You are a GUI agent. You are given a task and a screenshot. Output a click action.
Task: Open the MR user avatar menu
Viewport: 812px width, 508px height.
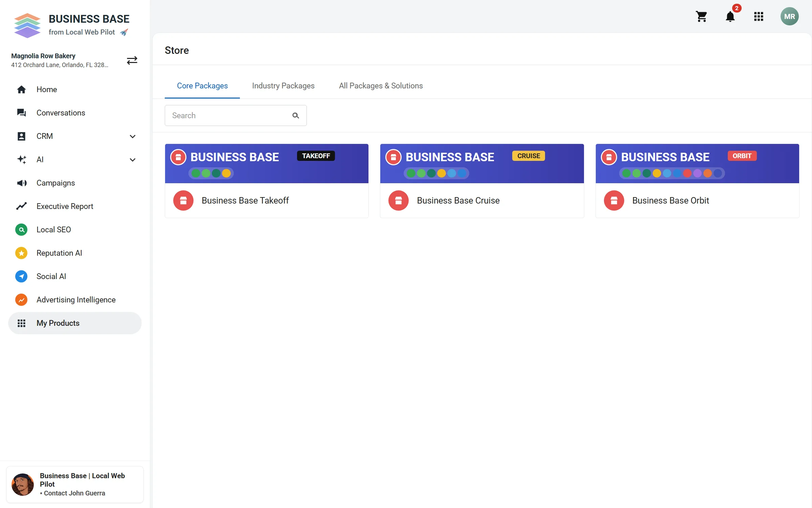click(789, 16)
